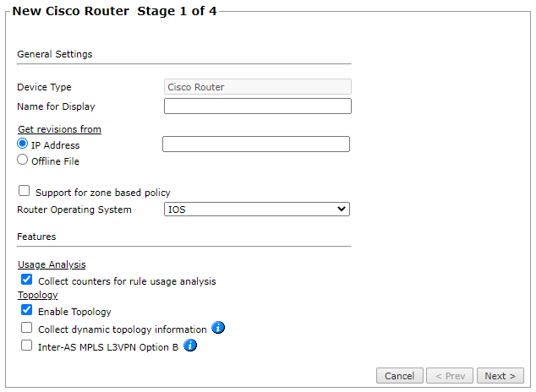Go to next stage with Next >
Screen dimensions: 536x392
(x=500, y=376)
